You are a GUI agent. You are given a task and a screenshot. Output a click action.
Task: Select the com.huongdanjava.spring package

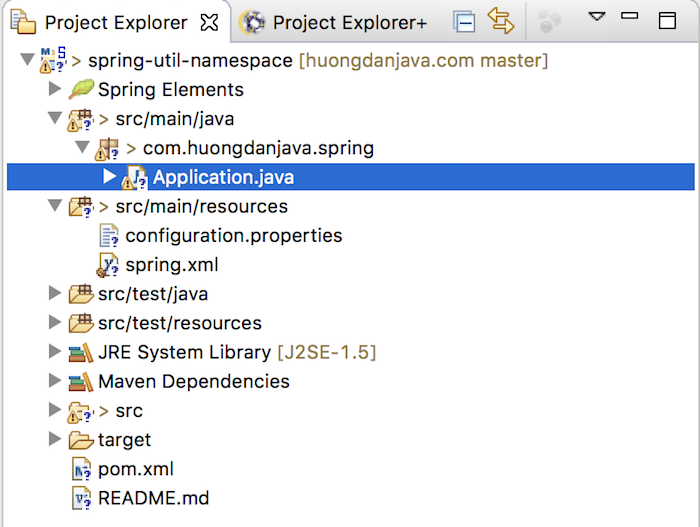point(258,148)
